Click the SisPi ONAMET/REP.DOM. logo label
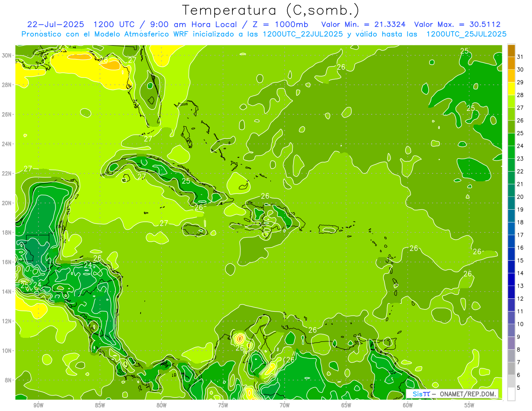532x411 pixels. pyautogui.click(x=452, y=394)
